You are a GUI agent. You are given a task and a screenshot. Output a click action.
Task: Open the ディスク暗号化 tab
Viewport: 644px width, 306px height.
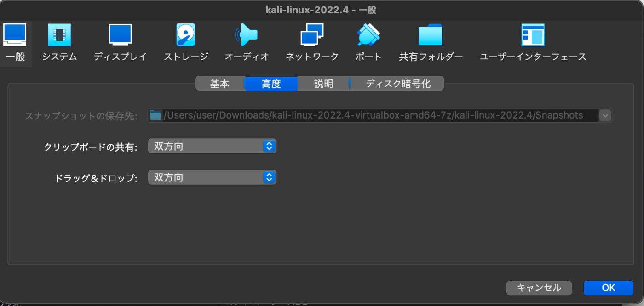397,84
